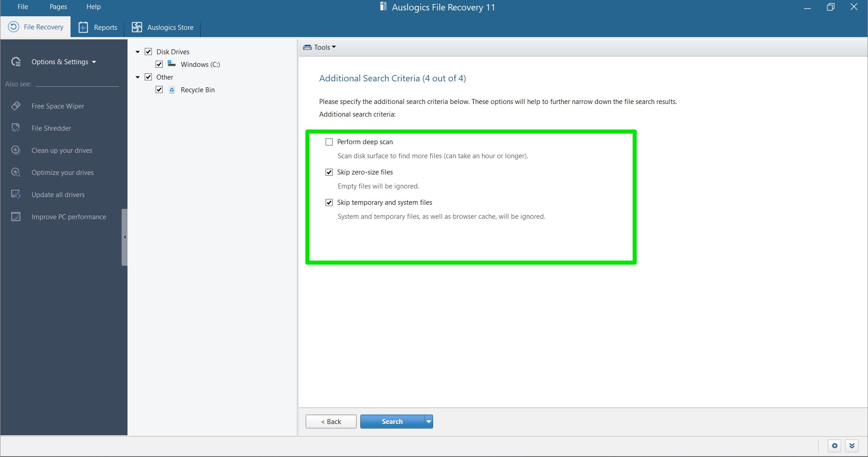Uncheck Skip temporary and system files
868x457 pixels.
[x=329, y=203]
